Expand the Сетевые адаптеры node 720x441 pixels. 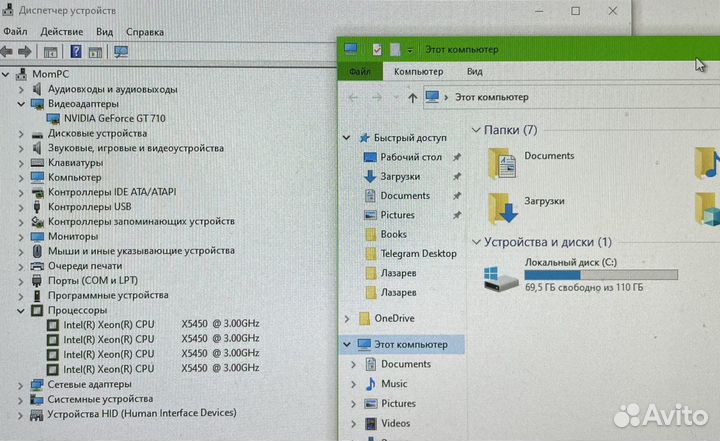pos(21,384)
